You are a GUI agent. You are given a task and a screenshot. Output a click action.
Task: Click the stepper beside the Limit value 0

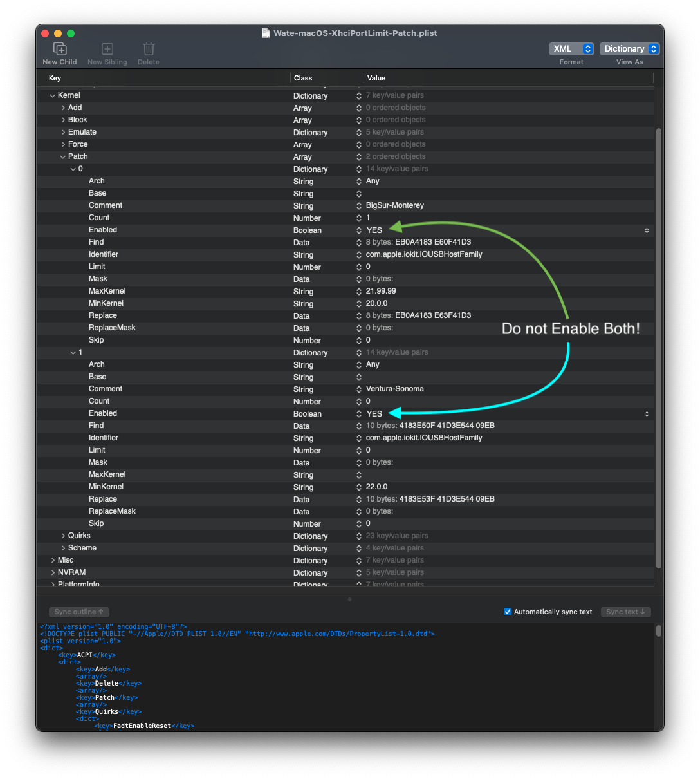pos(358,267)
